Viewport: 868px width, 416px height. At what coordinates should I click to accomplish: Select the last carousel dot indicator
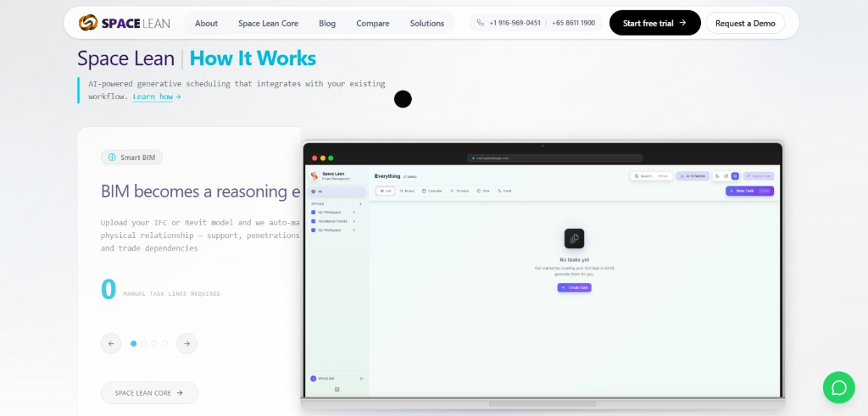coord(164,343)
